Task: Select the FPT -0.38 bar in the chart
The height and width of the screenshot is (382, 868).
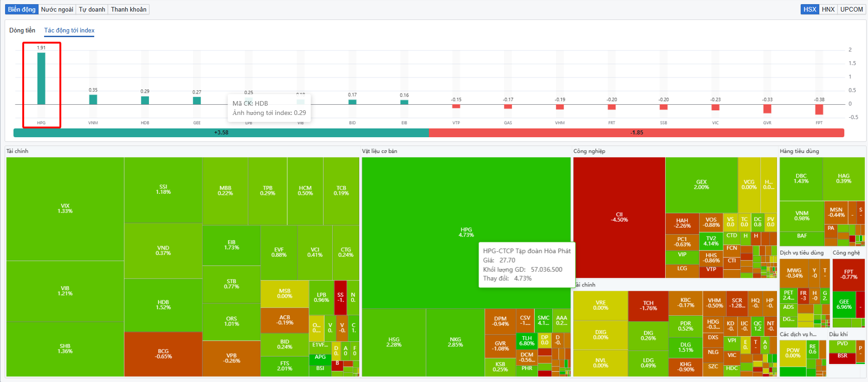Action: pyautogui.click(x=819, y=109)
